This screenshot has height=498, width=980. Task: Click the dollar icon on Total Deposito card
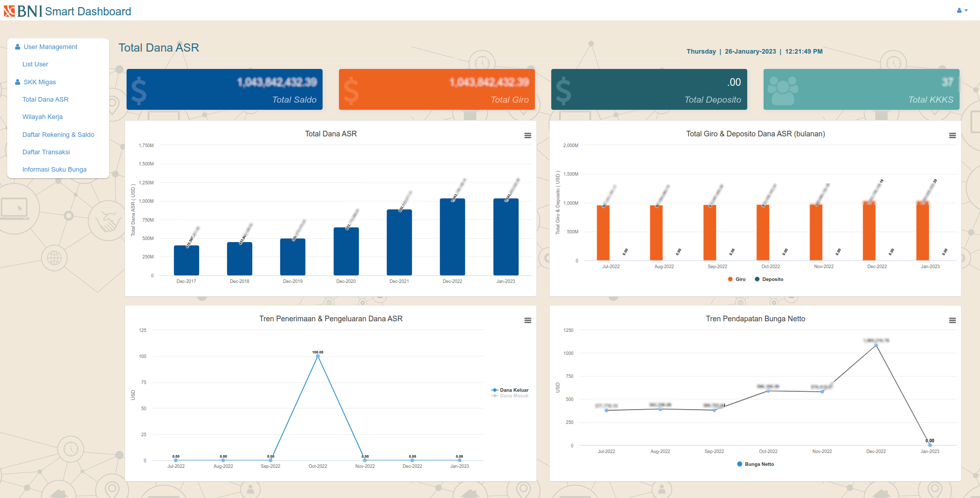pos(563,90)
